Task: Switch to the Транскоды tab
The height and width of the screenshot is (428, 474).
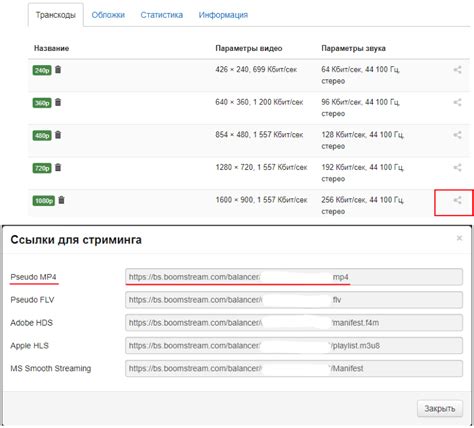Action: coord(56,15)
